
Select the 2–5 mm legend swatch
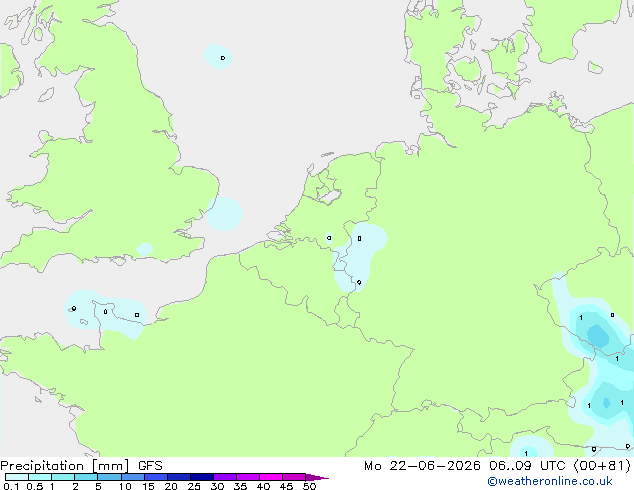point(86,477)
